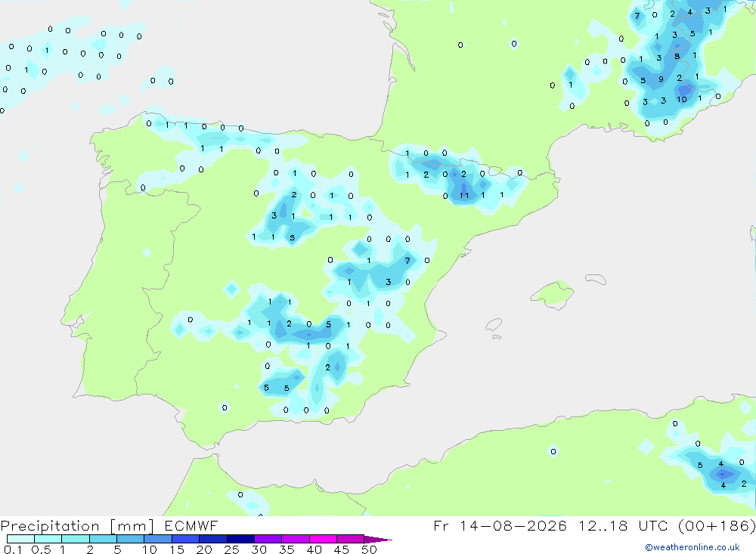Select the 7 mm value in eastern Spain
The image size is (756, 554).
pos(407,260)
